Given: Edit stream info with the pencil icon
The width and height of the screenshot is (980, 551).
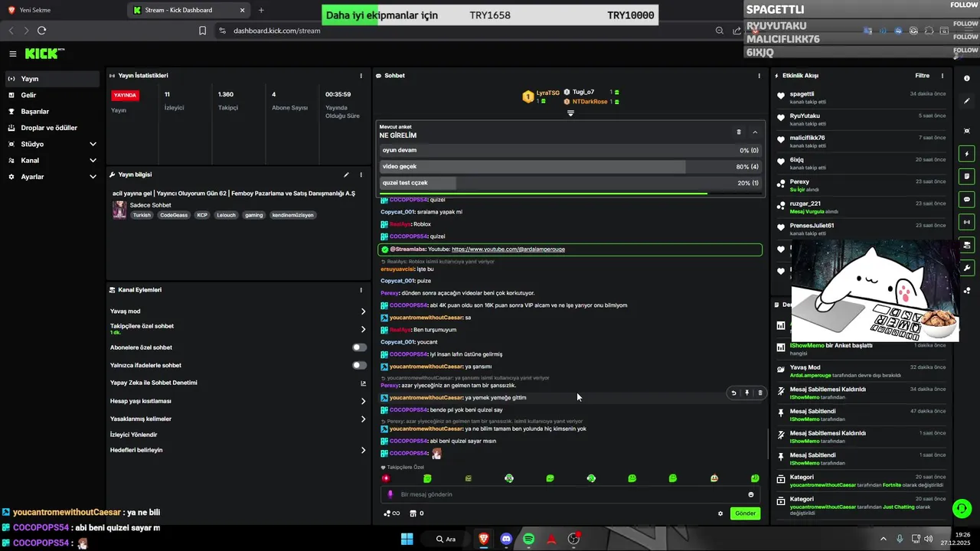Looking at the screenshot, I should point(346,174).
